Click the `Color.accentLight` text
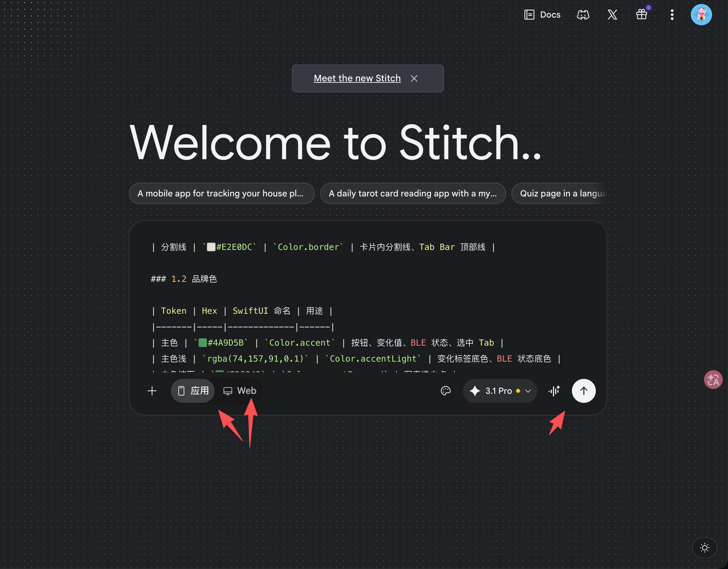Screen dimensions: 728x569 coord(373,359)
